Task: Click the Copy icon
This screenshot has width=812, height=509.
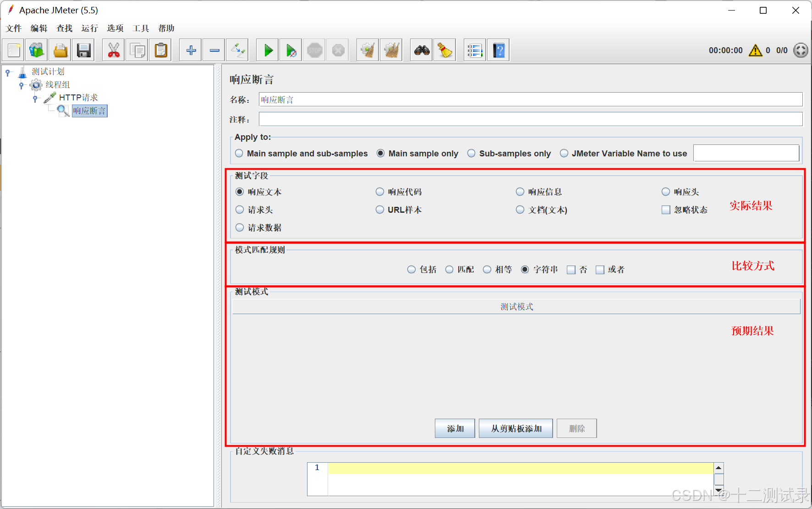Action: pos(137,50)
